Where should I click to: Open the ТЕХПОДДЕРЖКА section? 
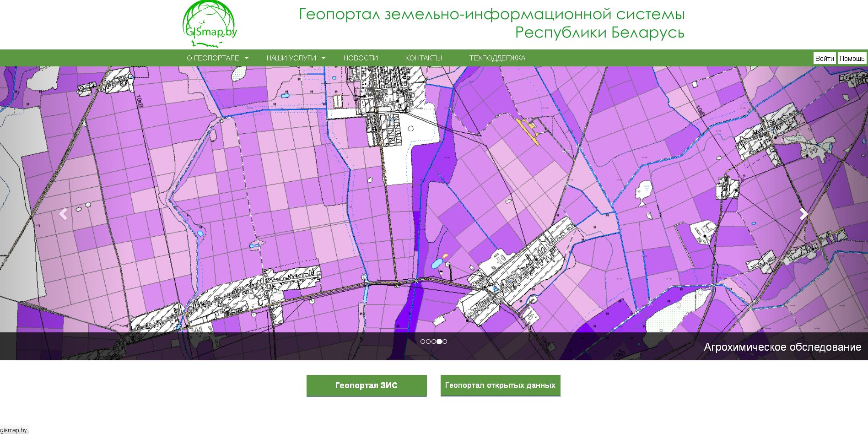(x=497, y=58)
